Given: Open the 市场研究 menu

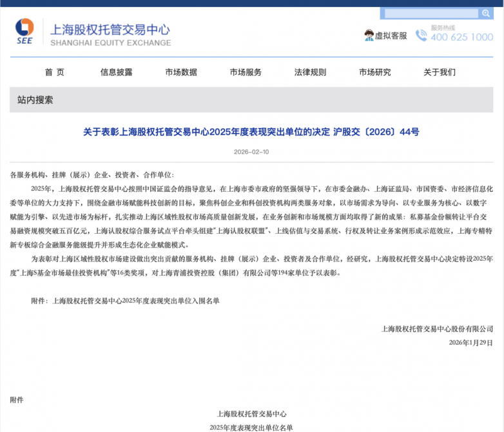Looking at the screenshot, I should click(374, 72).
